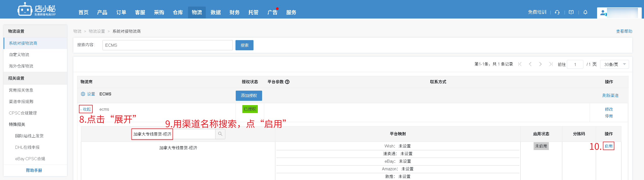This screenshot has width=644, height=180.
Task: Click the 物流设置 breadcrumb link
Action: (x=97, y=31)
